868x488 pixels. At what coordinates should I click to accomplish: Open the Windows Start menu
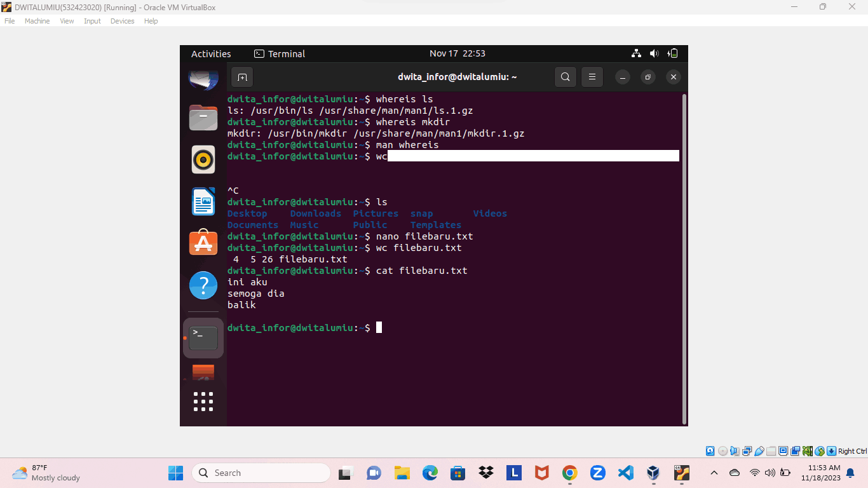point(175,473)
